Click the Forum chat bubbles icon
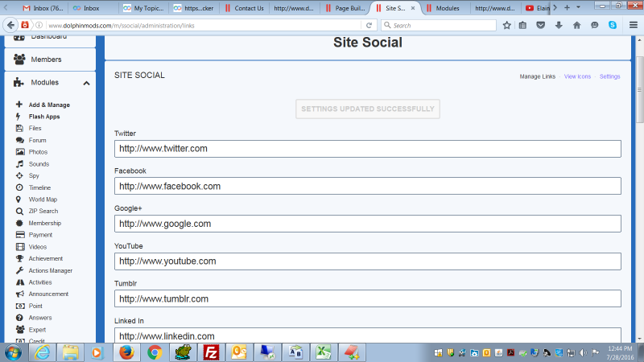Image resolution: width=644 pixels, height=362 pixels. tap(19, 140)
